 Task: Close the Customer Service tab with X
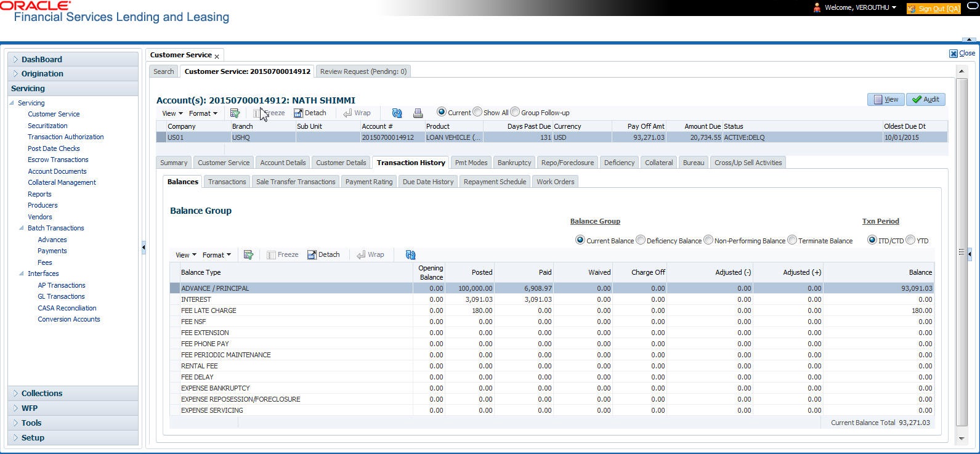(x=217, y=56)
